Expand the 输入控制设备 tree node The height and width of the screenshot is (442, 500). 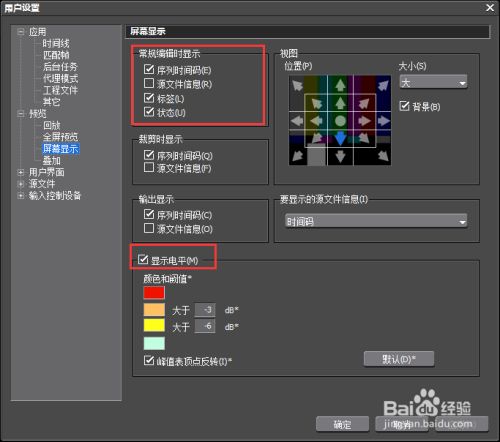(21, 196)
